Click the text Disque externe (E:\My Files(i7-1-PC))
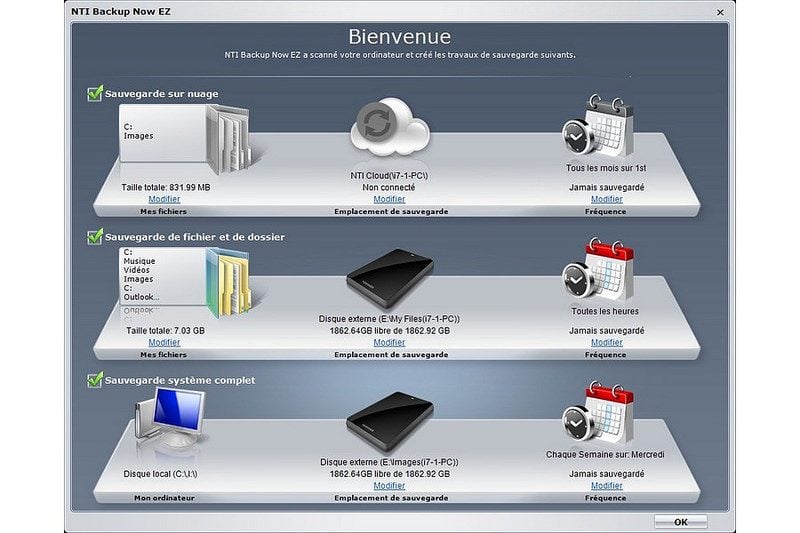 tap(389, 319)
